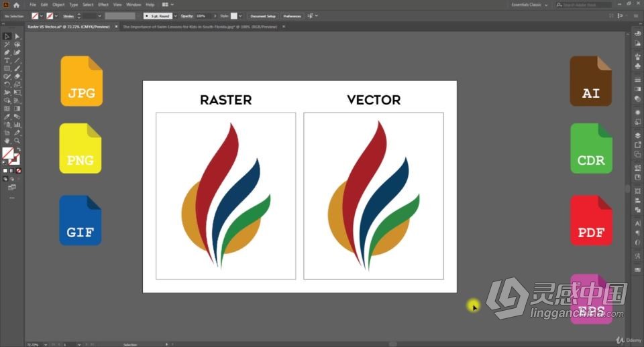
Task: Click the Opacity value field
Action: [x=203, y=16]
